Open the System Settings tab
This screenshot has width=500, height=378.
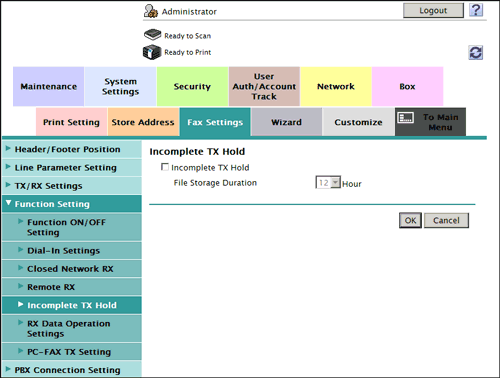[x=120, y=86]
